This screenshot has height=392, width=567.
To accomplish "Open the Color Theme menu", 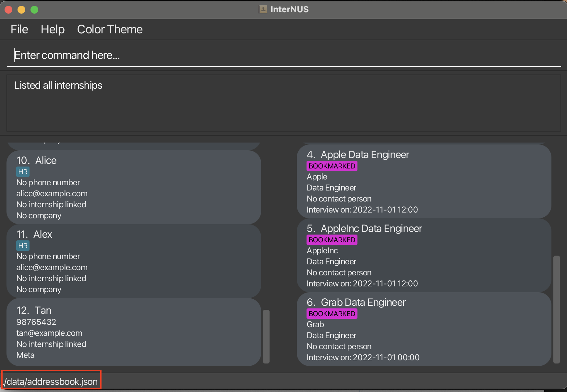I will coord(110,29).
